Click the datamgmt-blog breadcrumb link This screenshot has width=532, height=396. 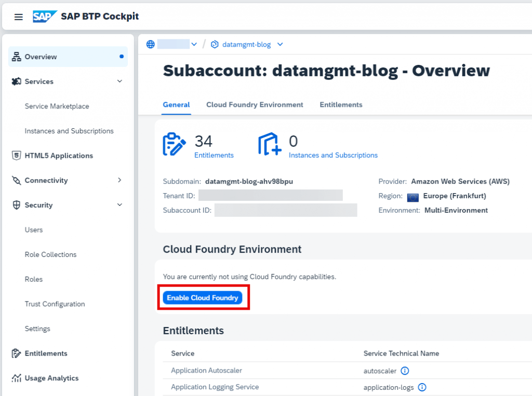click(x=246, y=45)
